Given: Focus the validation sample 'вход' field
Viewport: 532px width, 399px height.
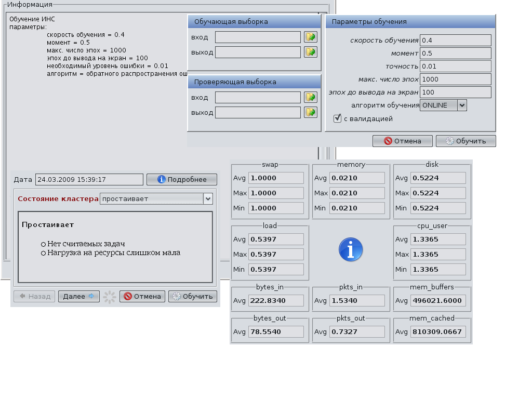Looking at the screenshot, I should tap(258, 97).
